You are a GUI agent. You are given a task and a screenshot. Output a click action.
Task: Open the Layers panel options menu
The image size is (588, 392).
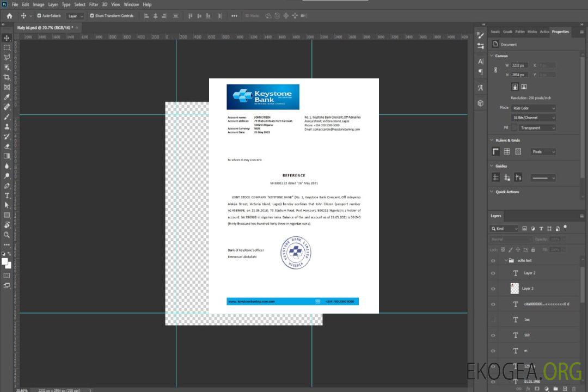(581, 216)
